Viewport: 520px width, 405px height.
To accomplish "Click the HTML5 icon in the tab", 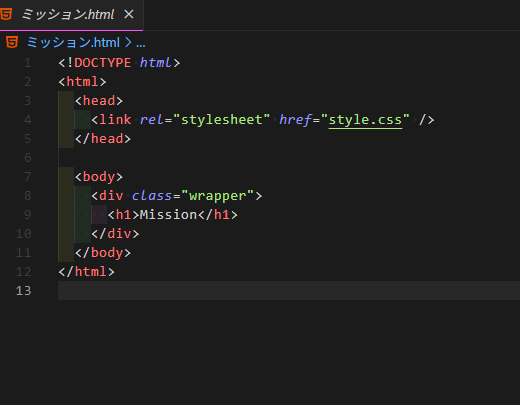I will coord(6,15).
